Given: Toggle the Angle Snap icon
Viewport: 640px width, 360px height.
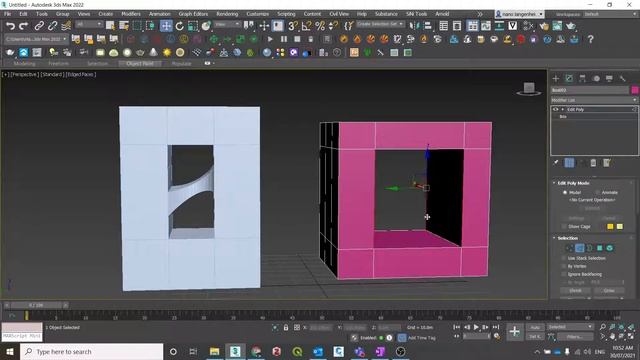Looking at the screenshot, I should tap(306, 26).
